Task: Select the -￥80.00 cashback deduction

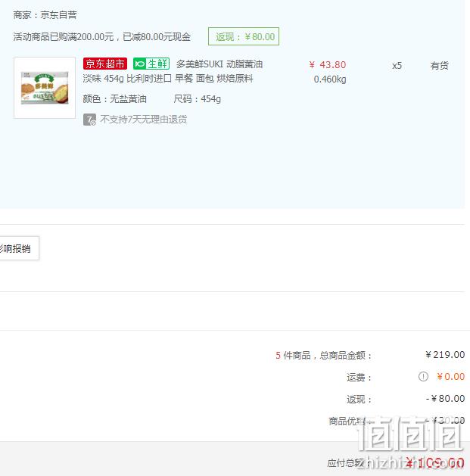Action: pyautogui.click(x=445, y=399)
